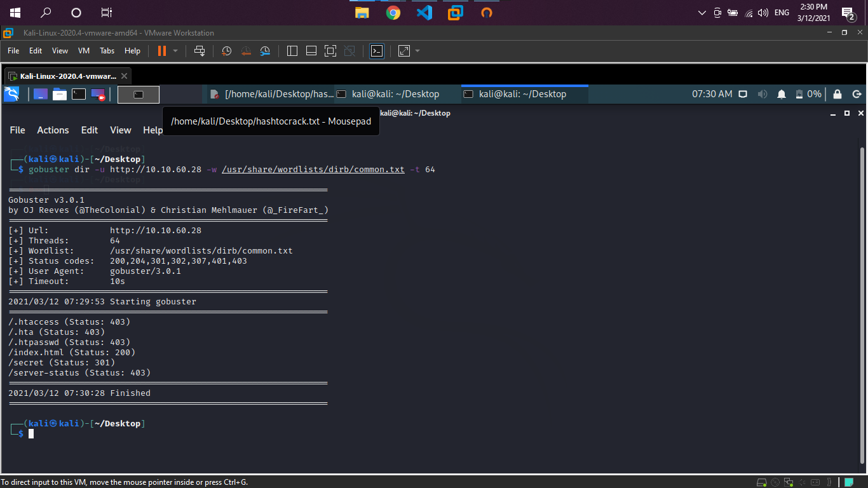The width and height of the screenshot is (868, 488).
Task: Click the 07:30 AM Kali panel clock
Action: (x=712, y=94)
